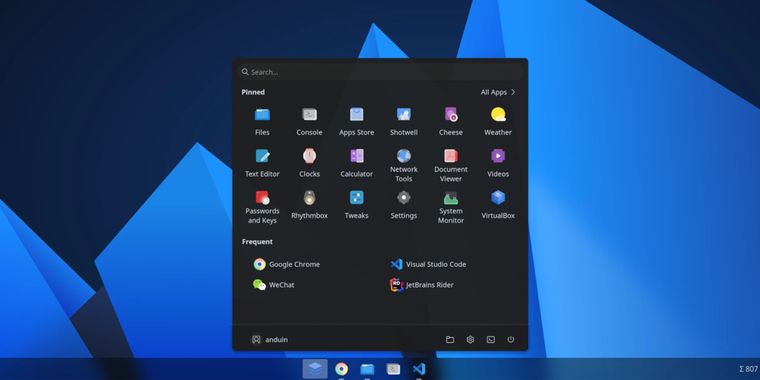Open the Videos app

click(x=498, y=163)
